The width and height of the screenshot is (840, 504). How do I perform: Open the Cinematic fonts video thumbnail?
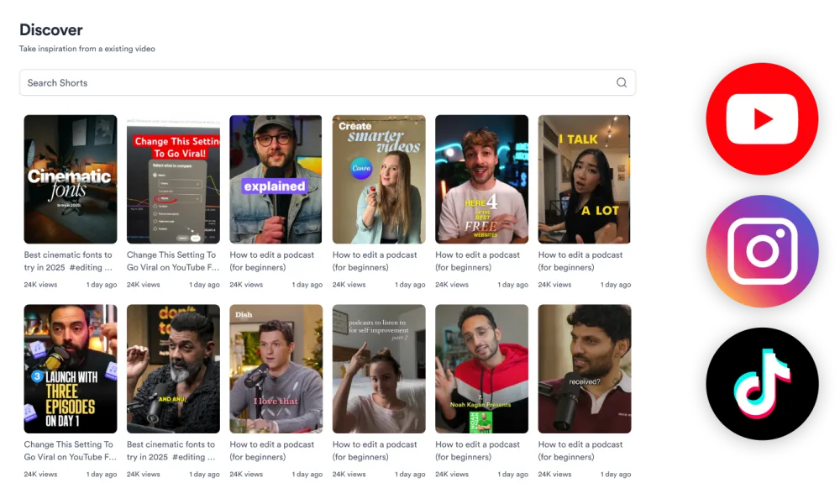71,180
